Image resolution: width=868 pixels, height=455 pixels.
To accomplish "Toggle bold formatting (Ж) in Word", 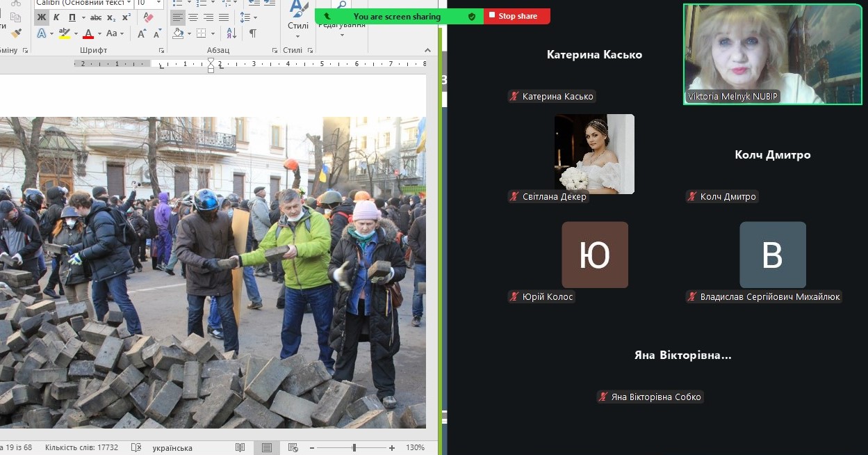I will (x=41, y=17).
